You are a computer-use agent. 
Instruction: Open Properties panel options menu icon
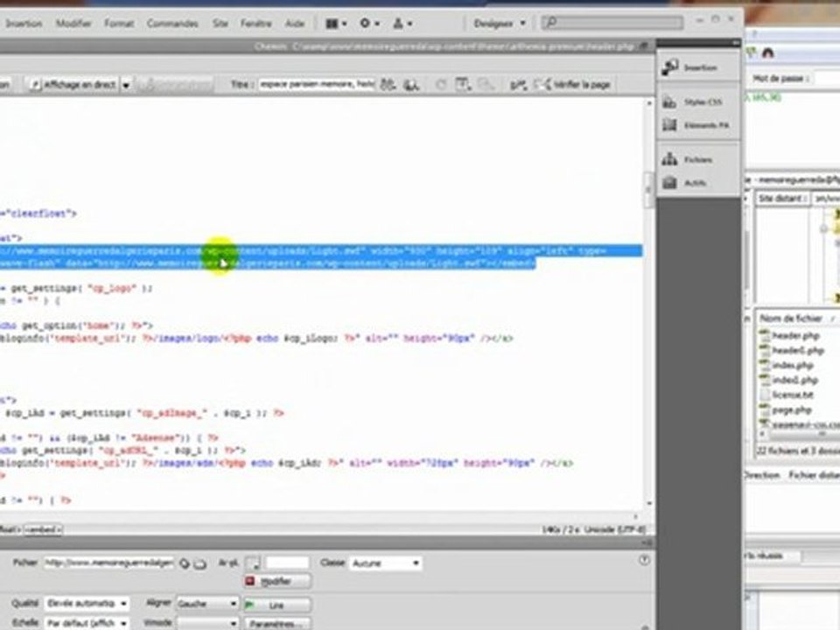(x=647, y=543)
